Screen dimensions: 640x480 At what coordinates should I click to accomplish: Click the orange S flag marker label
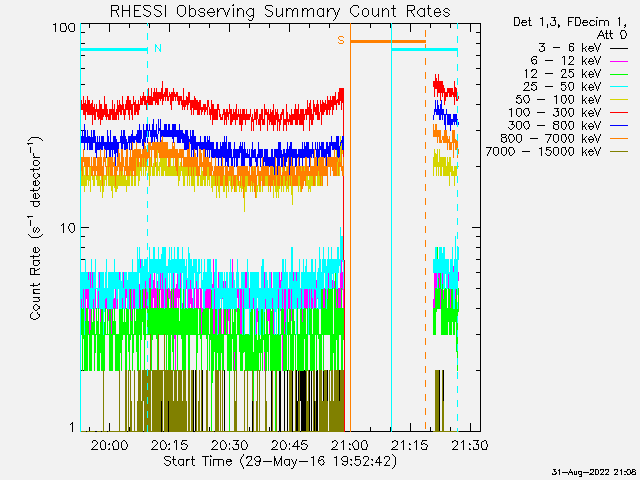(x=341, y=40)
